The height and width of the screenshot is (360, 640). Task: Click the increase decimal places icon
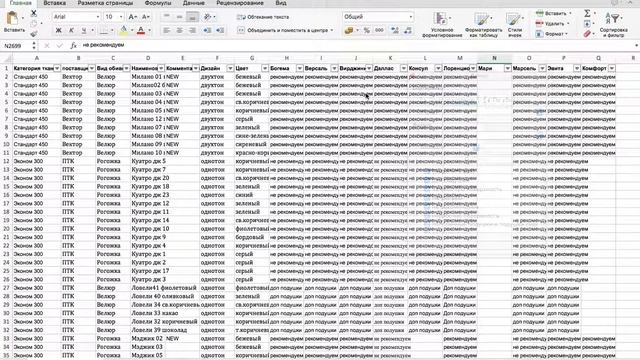395,31
